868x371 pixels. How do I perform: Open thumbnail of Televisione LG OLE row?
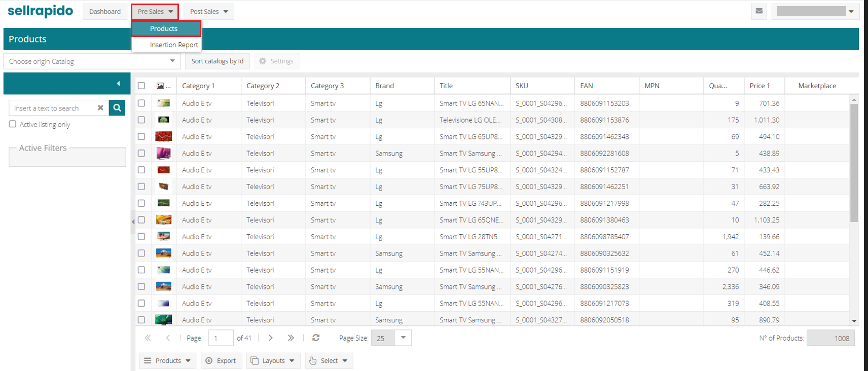163,120
